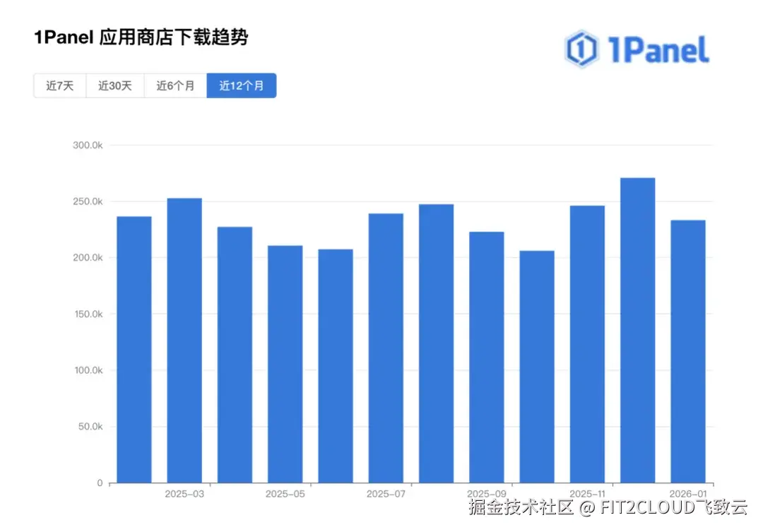
Task: Click the bar above the 2025-07 label
Action: pos(386,348)
